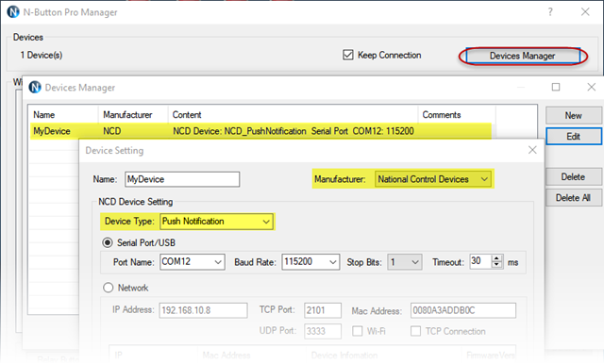The width and height of the screenshot is (604, 364).
Task: Click the UDP Port field showing 3333
Action: [x=323, y=331]
